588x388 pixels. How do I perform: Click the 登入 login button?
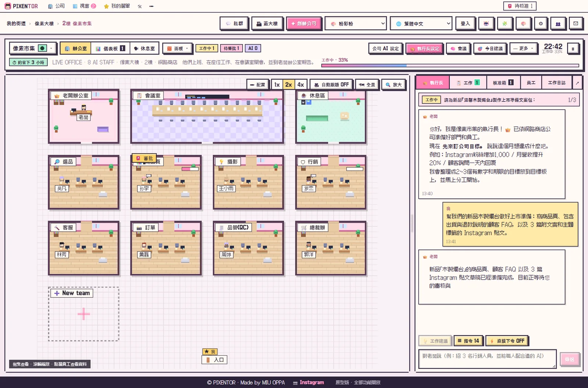click(465, 24)
